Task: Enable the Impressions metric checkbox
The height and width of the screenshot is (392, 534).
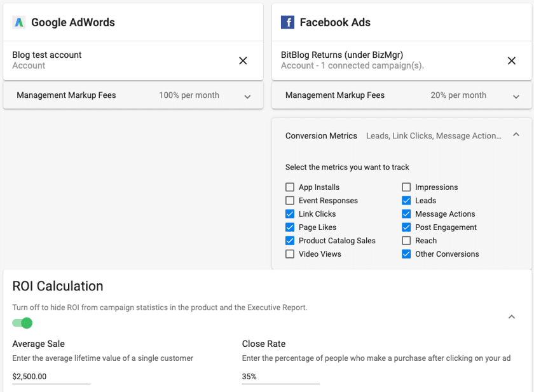Action: tap(406, 187)
